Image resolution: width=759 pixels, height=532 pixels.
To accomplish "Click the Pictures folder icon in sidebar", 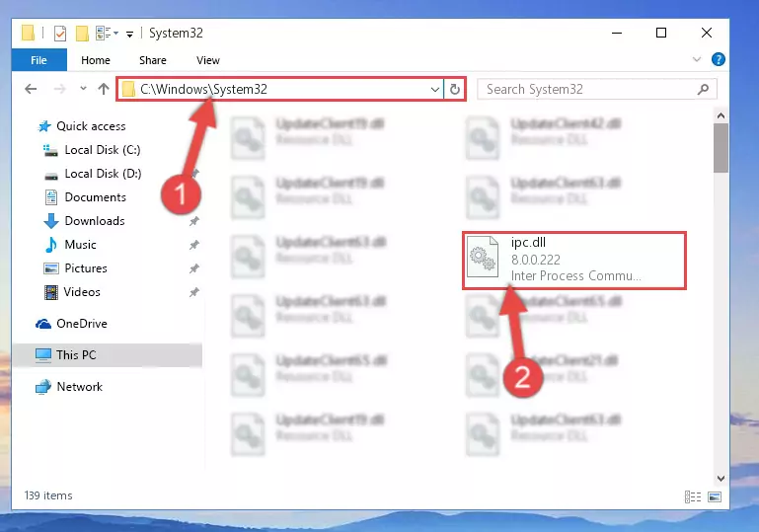I will tap(50, 268).
